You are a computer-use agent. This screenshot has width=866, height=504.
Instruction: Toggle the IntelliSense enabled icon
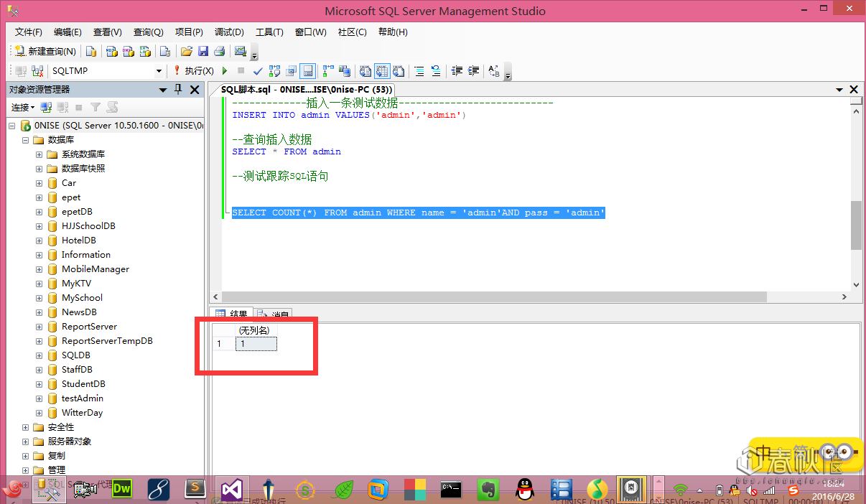[307, 71]
